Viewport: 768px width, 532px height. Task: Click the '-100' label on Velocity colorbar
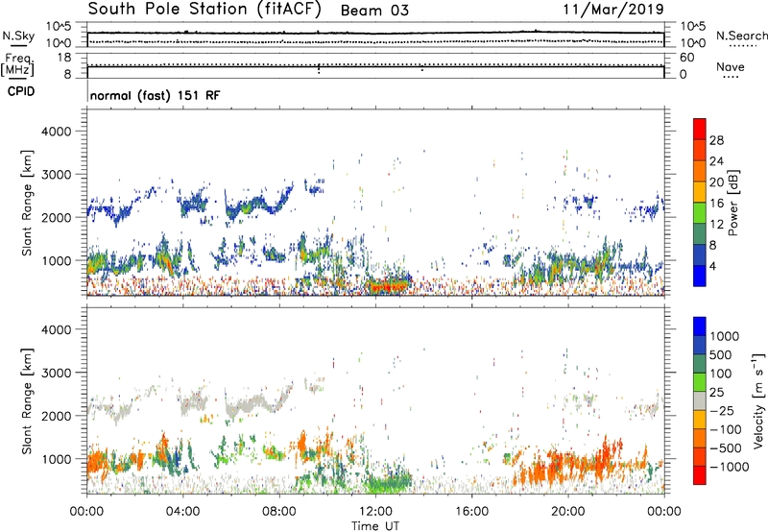[726, 429]
